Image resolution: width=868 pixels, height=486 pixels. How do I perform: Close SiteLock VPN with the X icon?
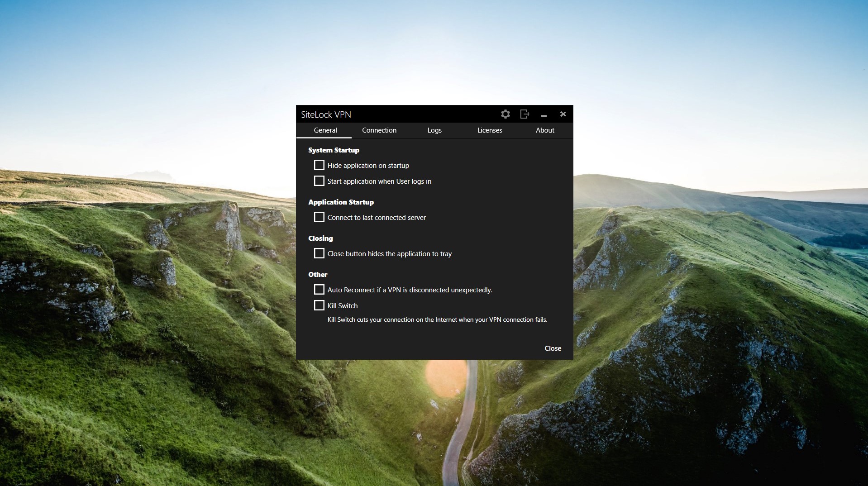[x=563, y=114]
